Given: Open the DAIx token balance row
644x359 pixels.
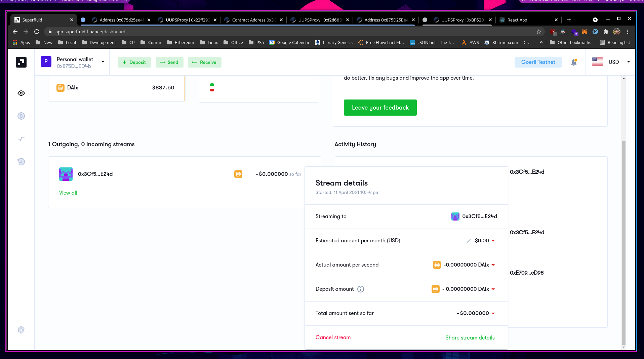Looking at the screenshot, I should tap(116, 88).
